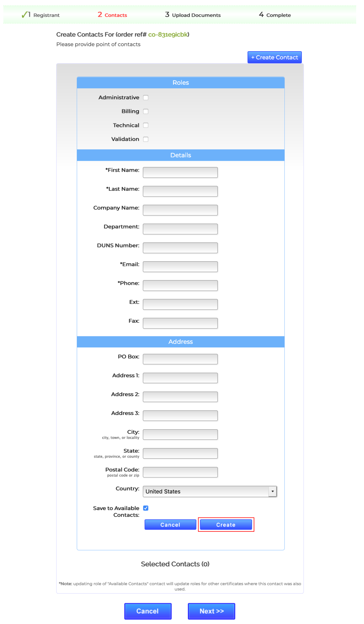Enable the Administrative role checkbox
This screenshot has height=624, width=364.
point(146,97)
